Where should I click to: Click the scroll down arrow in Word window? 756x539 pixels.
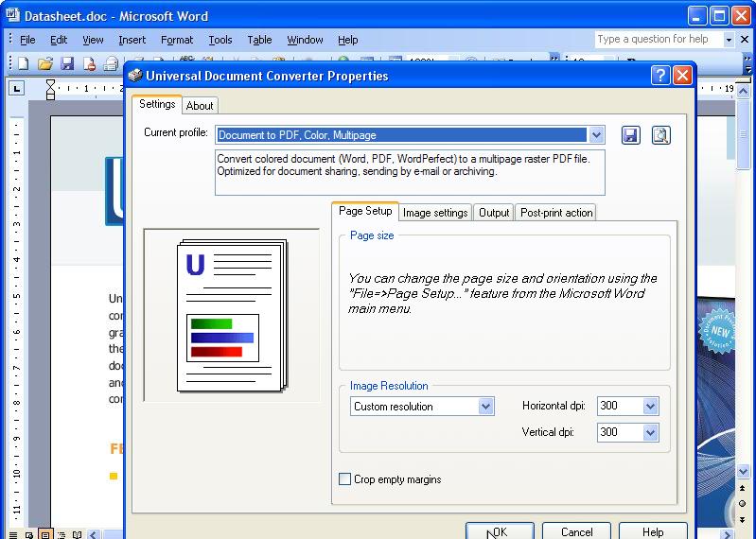[743, 471]
